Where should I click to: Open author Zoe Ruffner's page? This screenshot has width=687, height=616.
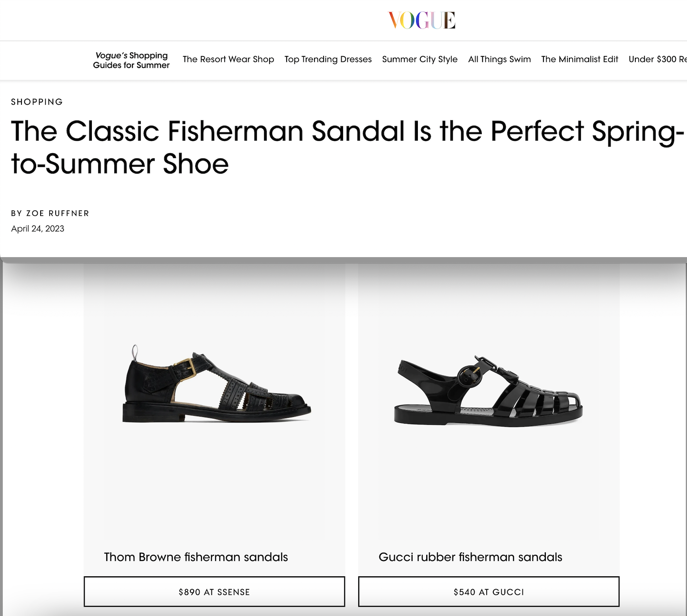(x=58, y=213)
